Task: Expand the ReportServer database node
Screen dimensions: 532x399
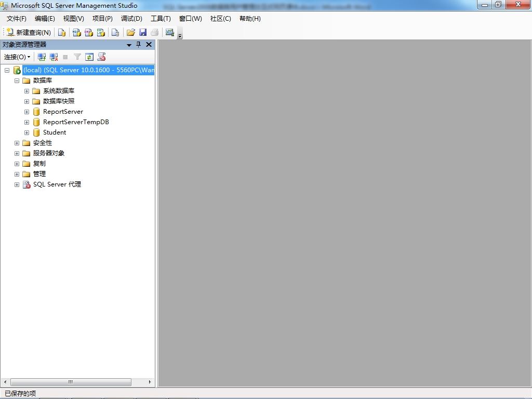Action: [x=26, y=112]
